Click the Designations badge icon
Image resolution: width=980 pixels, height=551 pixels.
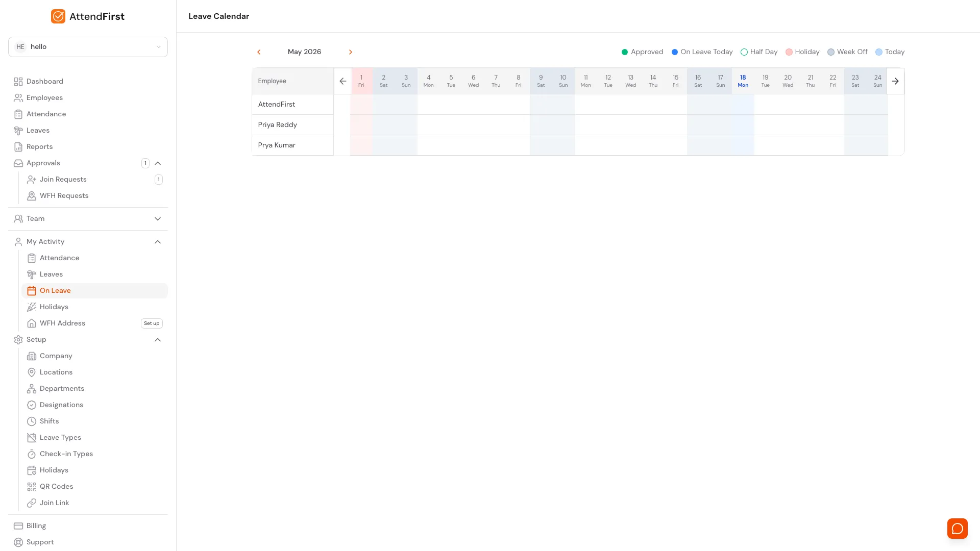32,405
